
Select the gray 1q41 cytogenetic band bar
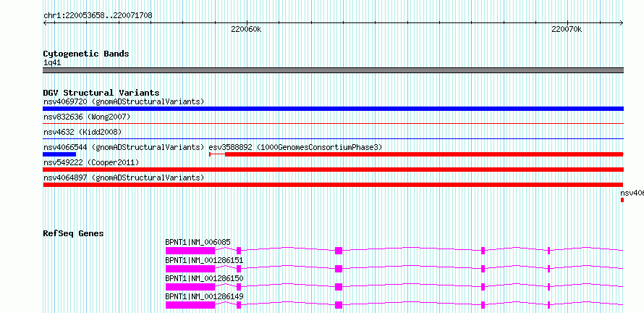pos(333,70)
